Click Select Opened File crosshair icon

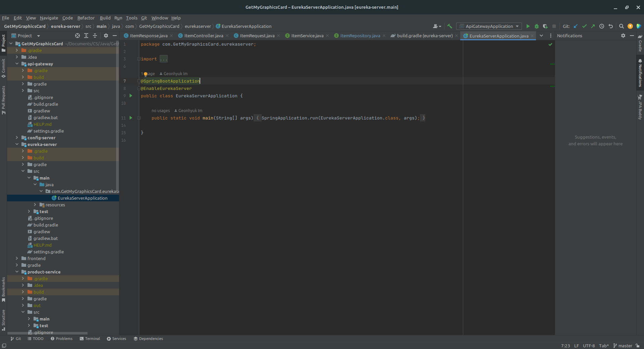[77, 36]
